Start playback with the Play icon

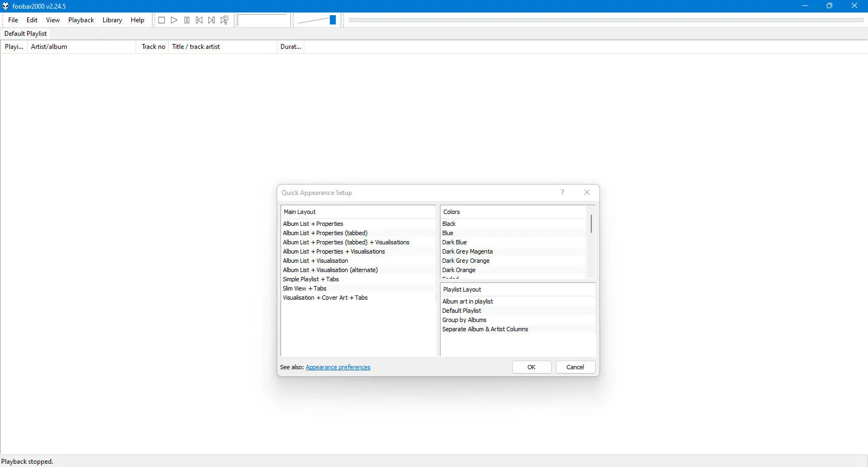pyautogui.click(x=174, y=20)
